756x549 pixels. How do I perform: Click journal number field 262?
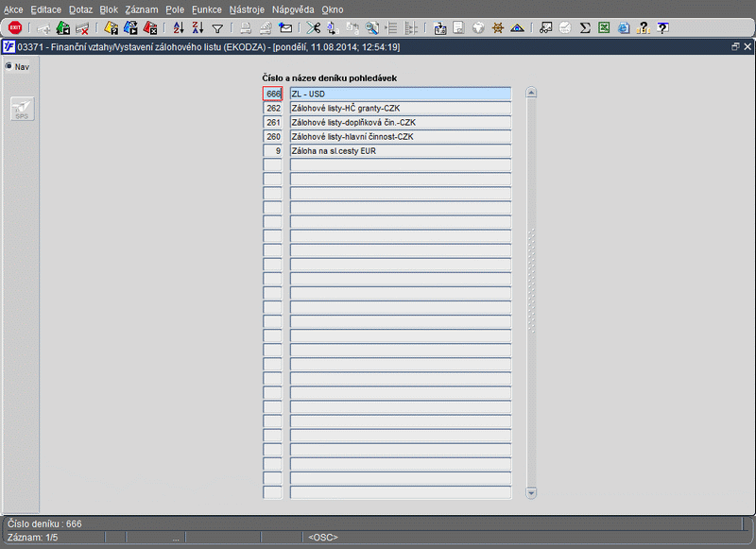pos(272,108)
